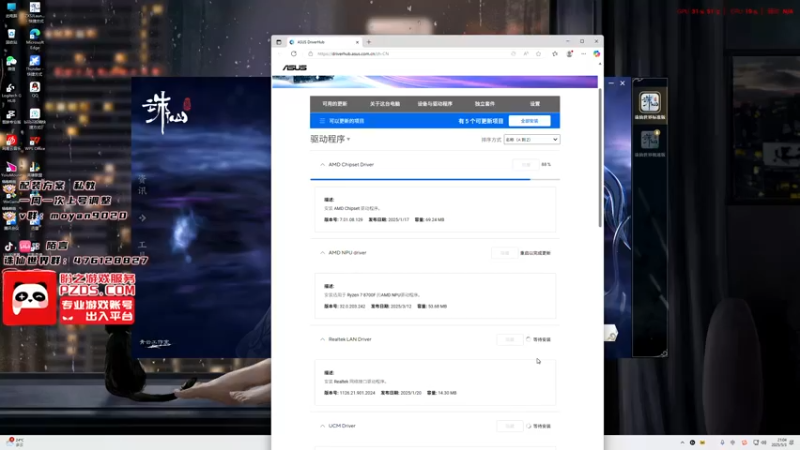Open NetEase Cloud Music desktop icon
The image size is (800, 450).
click(x=11, y=142)
